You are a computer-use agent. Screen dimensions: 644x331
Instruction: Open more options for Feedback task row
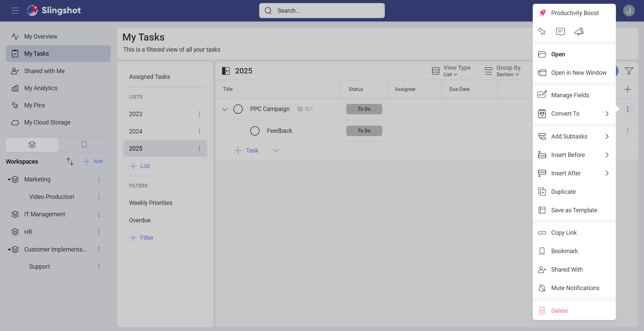coord(628,131)
